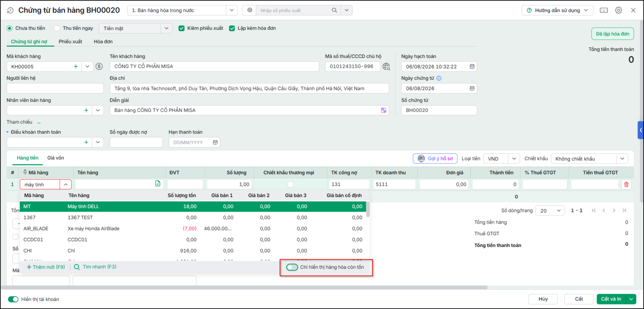Switch to the Phiếu xuất tab
This screenshot has height=309, width=644.
(x=70, y=41)
